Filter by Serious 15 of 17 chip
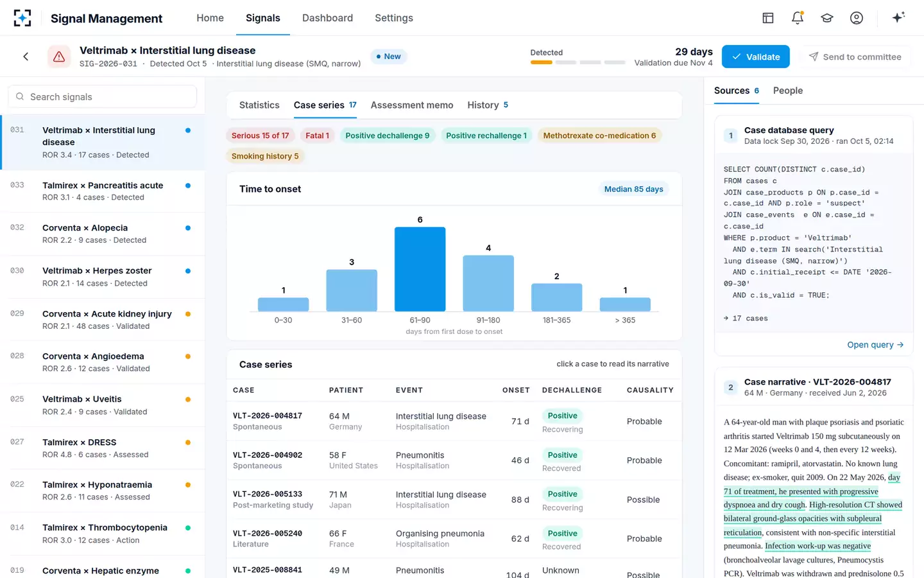The image size is (924, 578). [260, 136]
